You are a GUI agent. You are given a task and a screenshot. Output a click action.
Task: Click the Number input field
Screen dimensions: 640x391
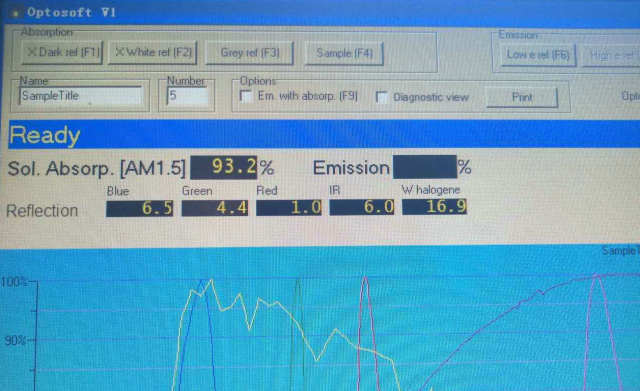click(x=187, y=96)
